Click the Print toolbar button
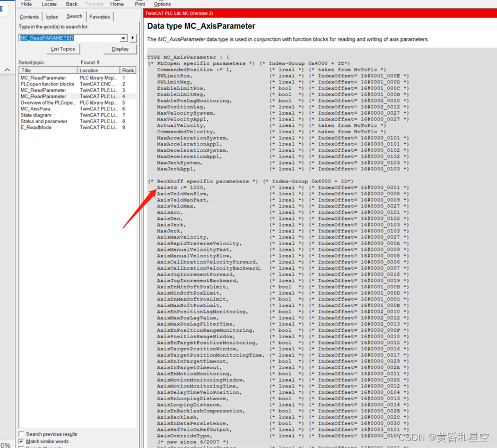Viewport: 497px width, 448px height. point(140,4)
